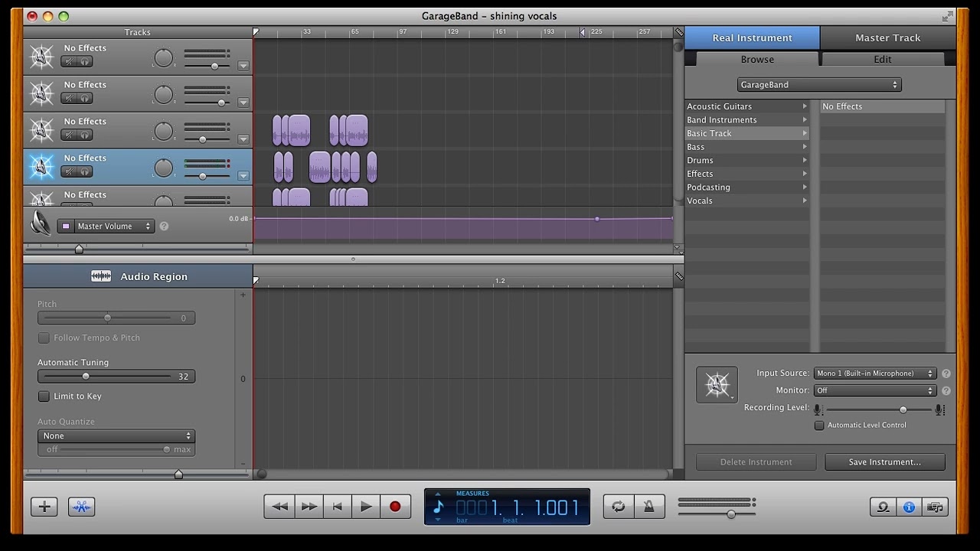980x551 pixels.
Task: Click the instrument icon picker in Track Info
Action: point(717,384)
